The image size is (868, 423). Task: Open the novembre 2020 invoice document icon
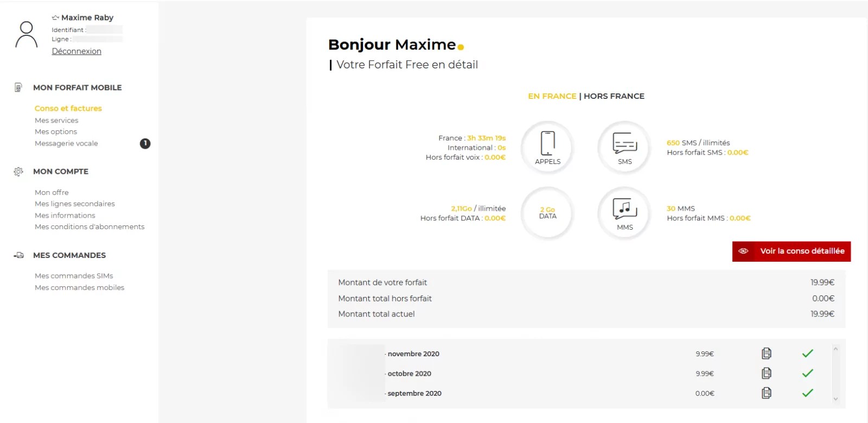point(766,353)
